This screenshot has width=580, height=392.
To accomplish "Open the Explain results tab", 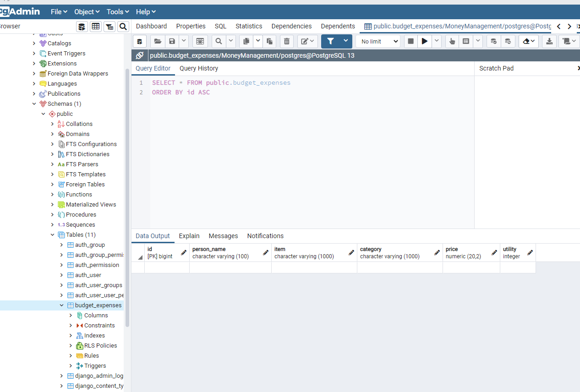I will pos(189,236).
